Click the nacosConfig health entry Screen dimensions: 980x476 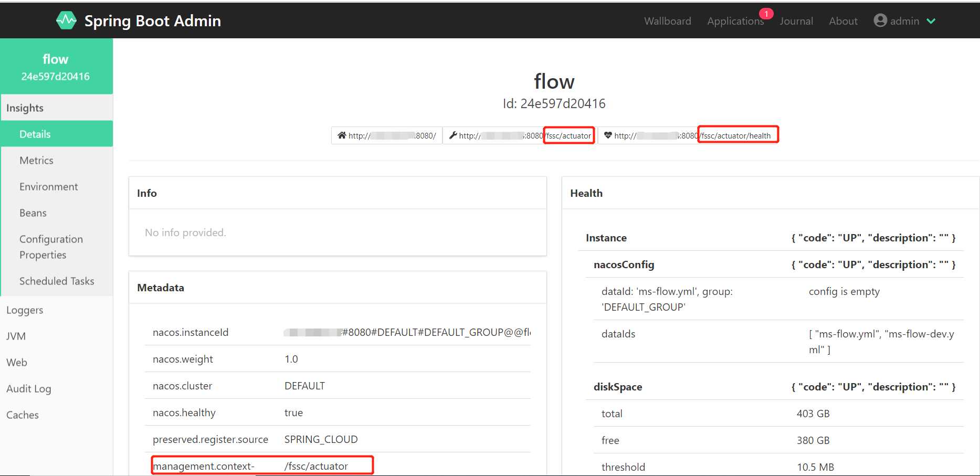coord(775,265)
